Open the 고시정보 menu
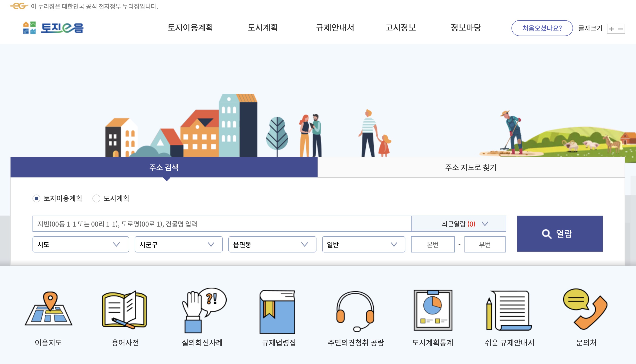The width and height of the screenshot is (636, 364). pos(401,28)
